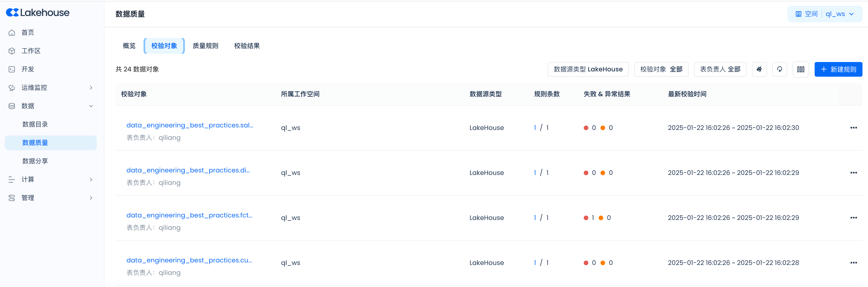
Task: Open the column settings icon
Action: (x=801, y=69)
